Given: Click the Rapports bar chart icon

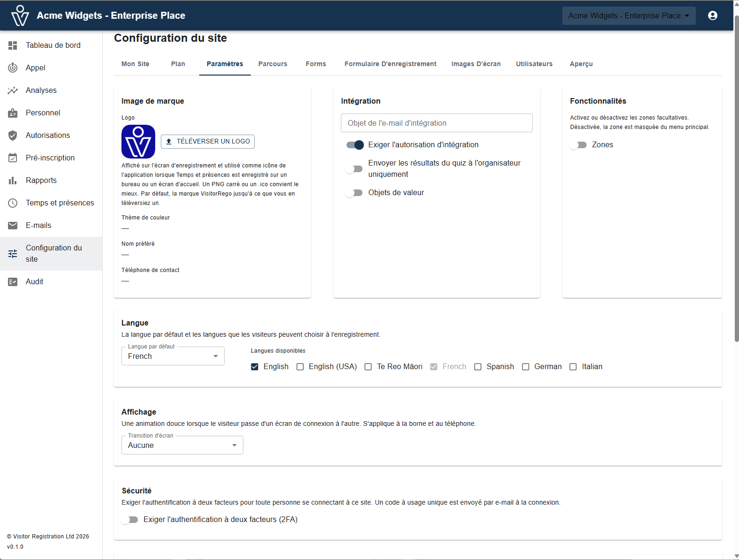Looking at the screenshot, I should point(13,180).
